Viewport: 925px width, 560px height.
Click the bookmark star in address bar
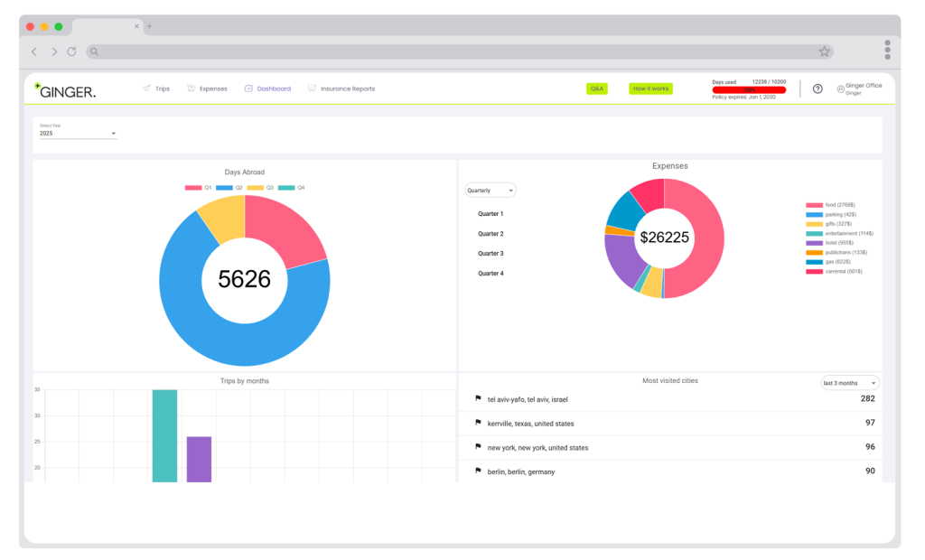tap(824, 51)
